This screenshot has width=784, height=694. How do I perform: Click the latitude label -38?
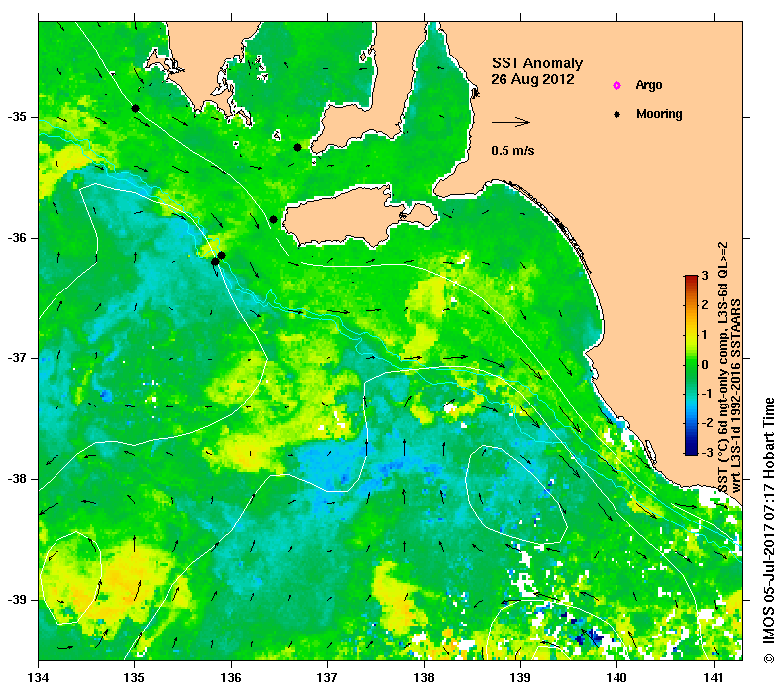pyautogui.click(x=17, y=479)
